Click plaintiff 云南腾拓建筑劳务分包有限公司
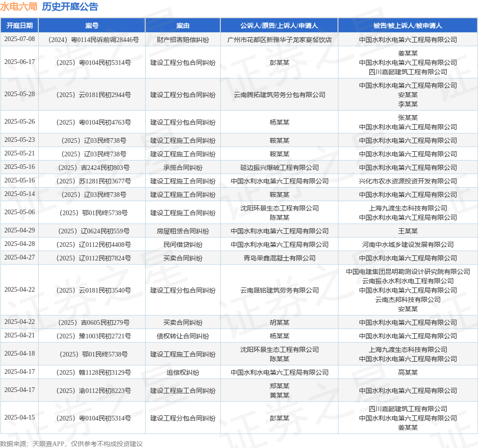This screenshot has width=478, height=448. coord(279,95)
